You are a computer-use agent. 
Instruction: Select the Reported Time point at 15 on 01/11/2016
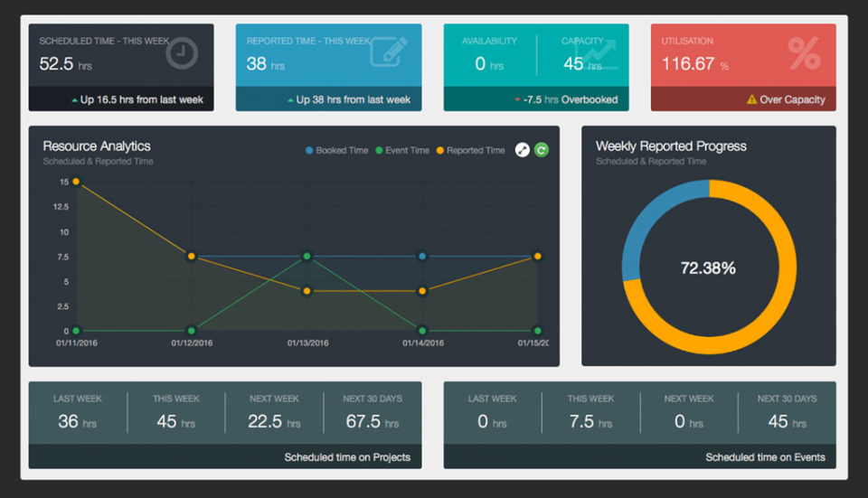click(x=76, y=182)
